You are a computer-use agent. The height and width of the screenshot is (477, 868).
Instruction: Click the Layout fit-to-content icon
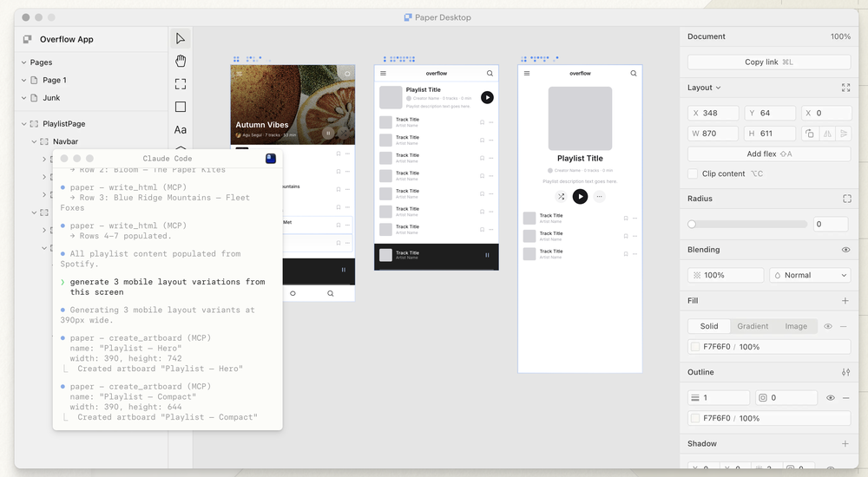point(845,88)
